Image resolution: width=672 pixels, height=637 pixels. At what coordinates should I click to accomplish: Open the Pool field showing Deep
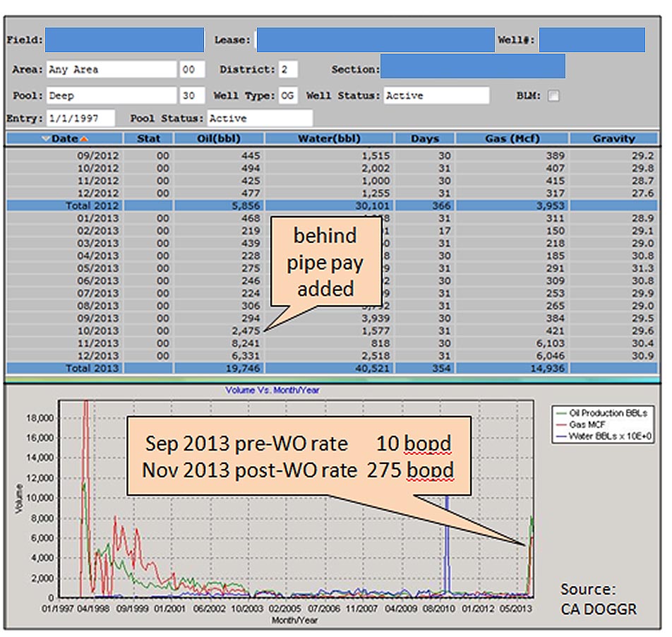click(112, 96)
